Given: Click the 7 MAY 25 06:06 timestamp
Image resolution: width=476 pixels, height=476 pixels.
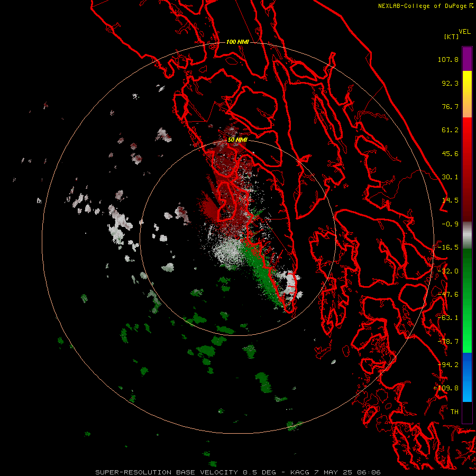Looking at the screenshot, I should tap(347, 472).
